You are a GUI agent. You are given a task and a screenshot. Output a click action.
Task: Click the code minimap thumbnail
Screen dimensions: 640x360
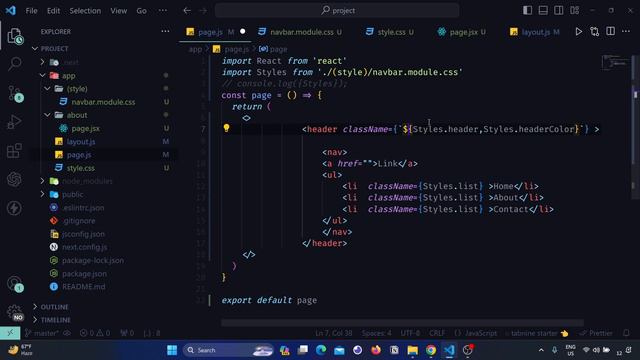[x=614, y=62]
